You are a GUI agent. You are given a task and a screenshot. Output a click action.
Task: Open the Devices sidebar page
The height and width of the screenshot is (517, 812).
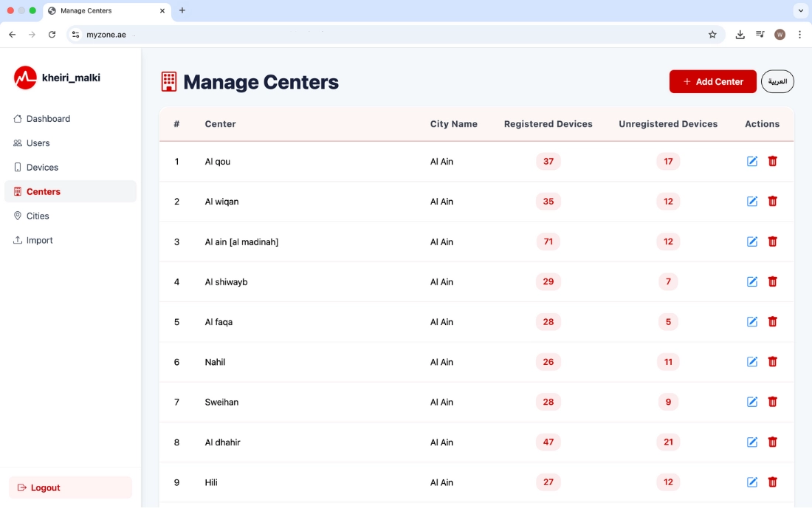[x=42, y=168]
